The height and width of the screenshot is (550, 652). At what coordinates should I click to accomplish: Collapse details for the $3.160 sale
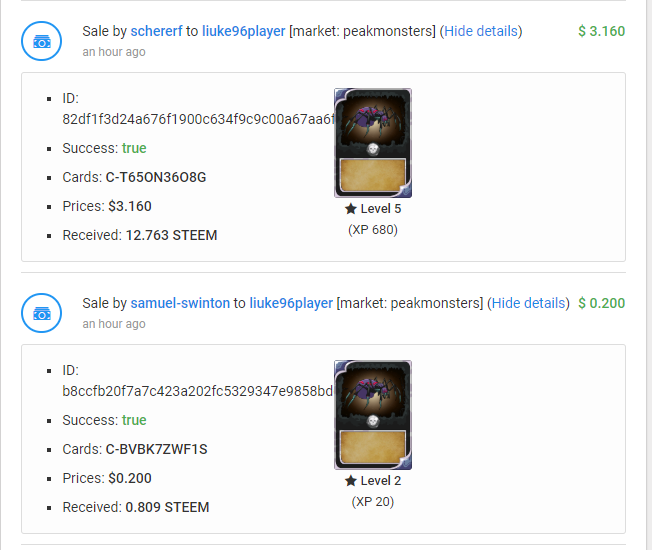(481, 31)
